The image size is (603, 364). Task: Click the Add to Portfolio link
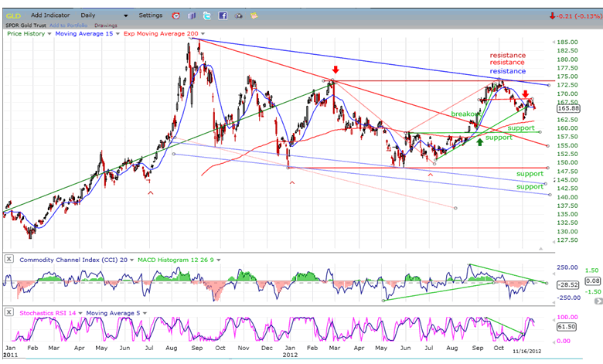tap(70, 25)
